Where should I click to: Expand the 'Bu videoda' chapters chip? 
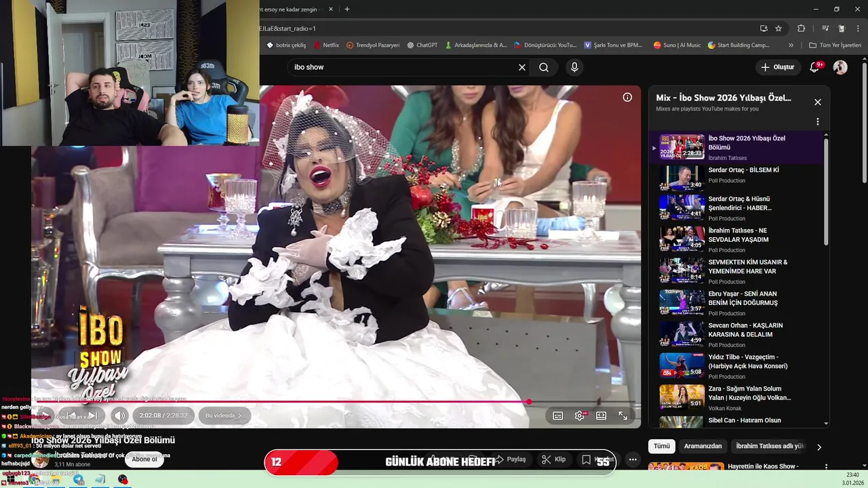point(224,415)
